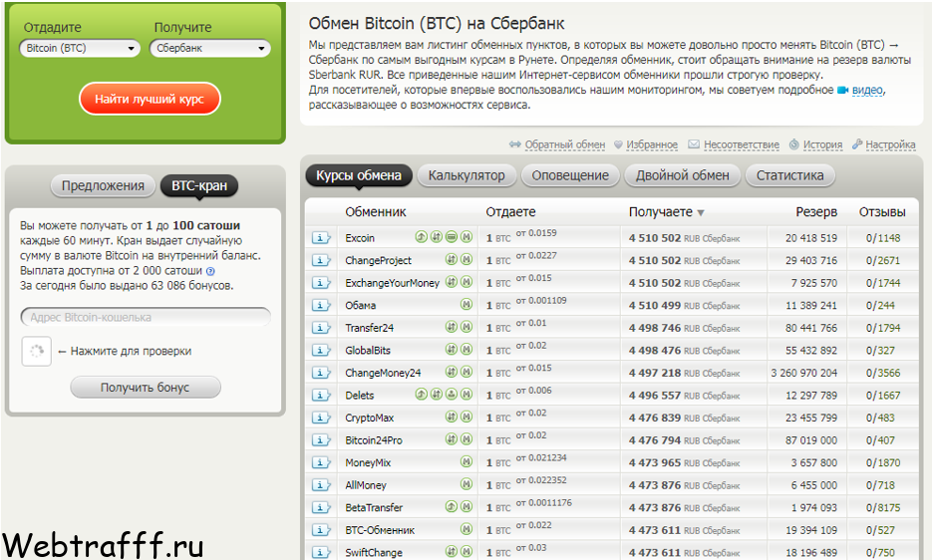The width and height of the screenshot is (932, 560).
Task: Open the Отдадите dropdown showing Bitcoin (BTC)
Action: click(81, 48)
